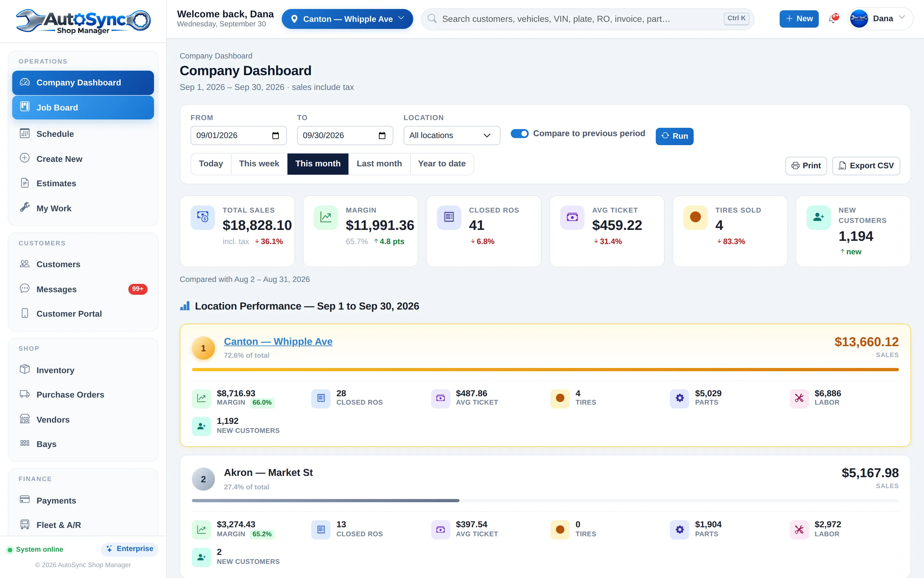
Task: Open the Messages chat bubble icon
Action: (25, 289)
